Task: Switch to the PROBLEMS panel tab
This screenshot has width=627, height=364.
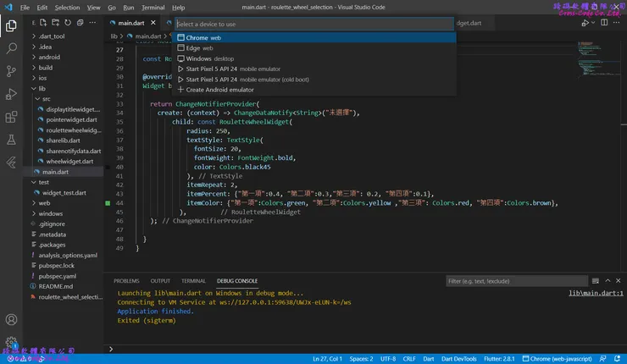Action: [x=126, y=280]
